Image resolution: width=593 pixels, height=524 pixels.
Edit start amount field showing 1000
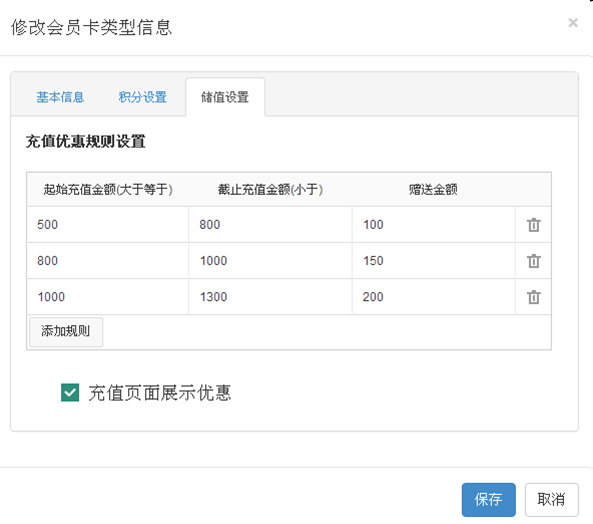click(107, 297)
